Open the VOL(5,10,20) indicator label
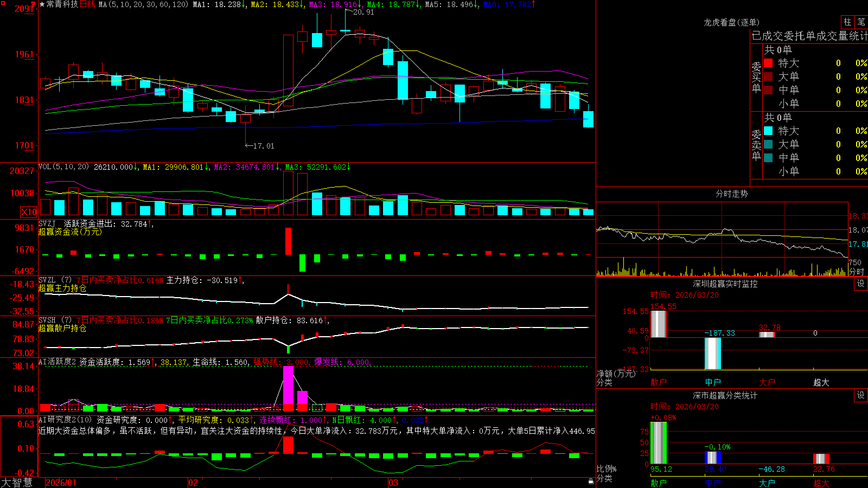This screenshot has width=868, height=488. click(x=63, y=167)
